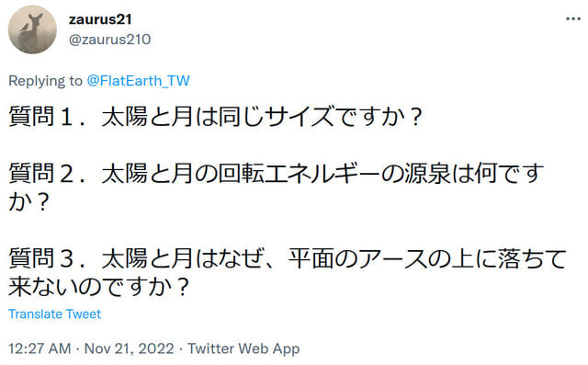Viewport: 588px width, 365px height.
Task: Open the three-dot more options menu
Action: tap(573, 18)
